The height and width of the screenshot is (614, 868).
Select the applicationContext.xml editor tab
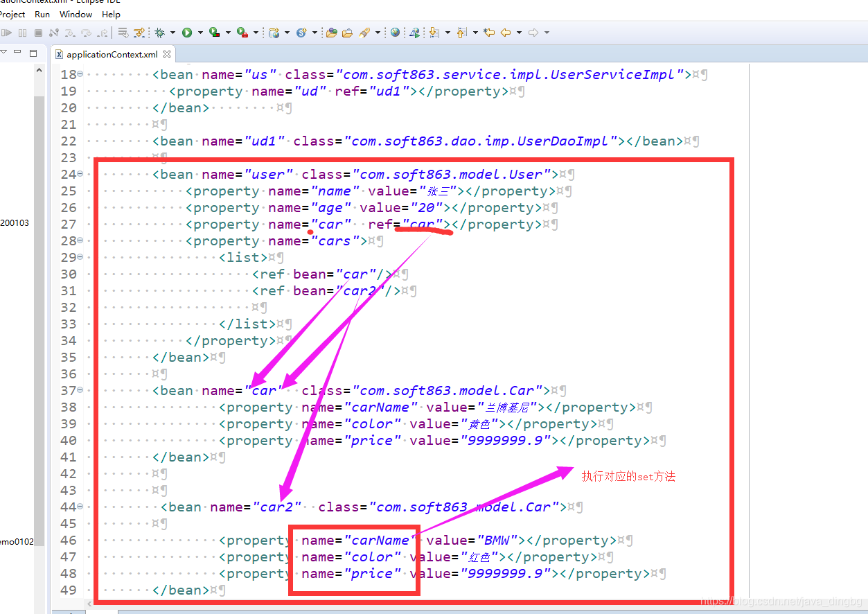(x=112, y=54)
